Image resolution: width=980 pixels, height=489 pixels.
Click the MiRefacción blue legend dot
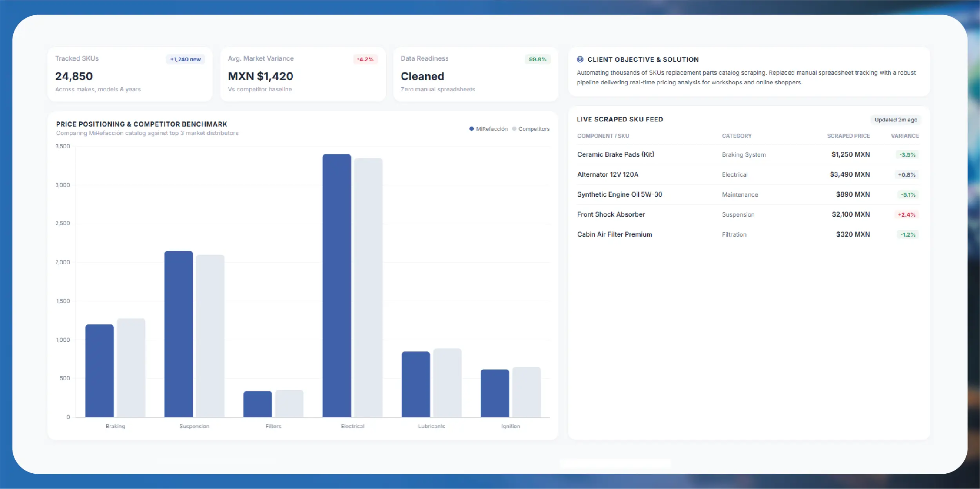[471, 129]
